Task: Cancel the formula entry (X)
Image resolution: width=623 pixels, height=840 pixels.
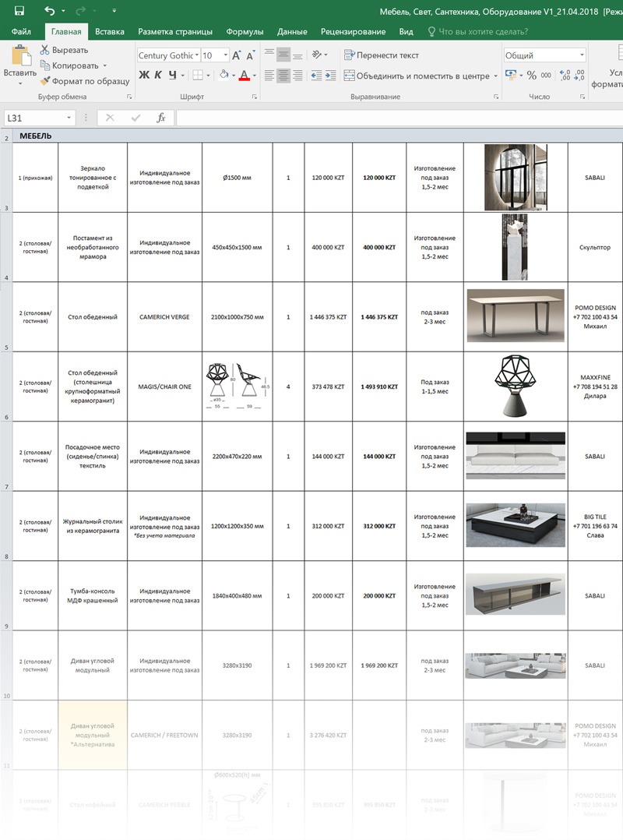Action: 110,118
